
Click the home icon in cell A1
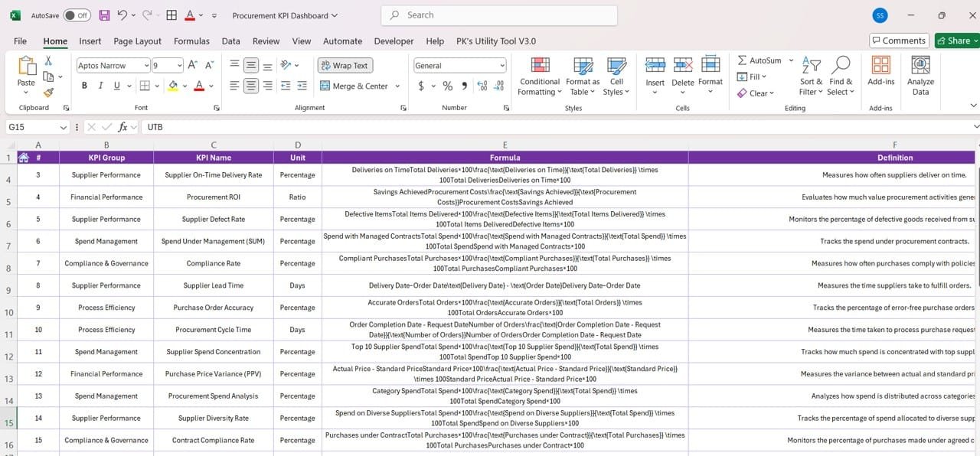pos(24,158)
